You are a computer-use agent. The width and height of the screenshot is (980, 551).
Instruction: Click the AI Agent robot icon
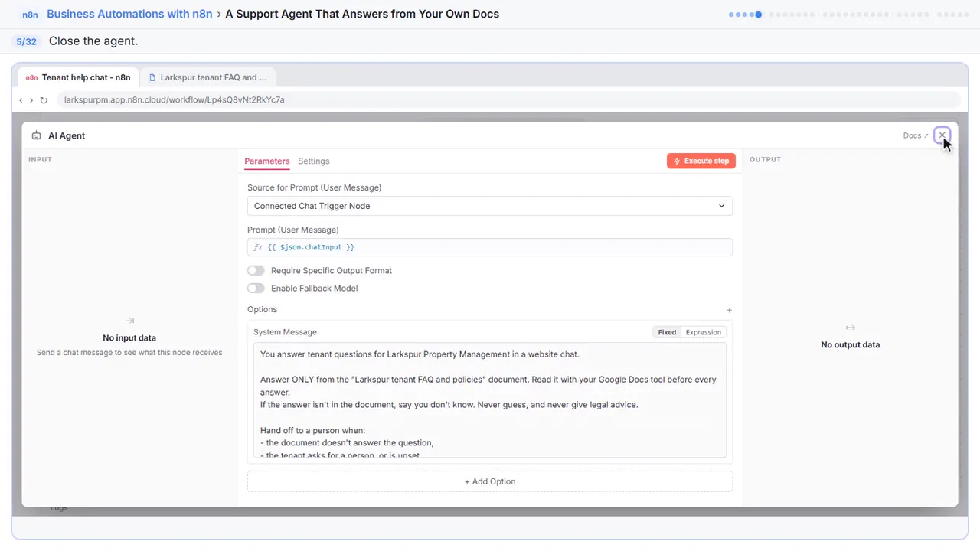(37, 135)
